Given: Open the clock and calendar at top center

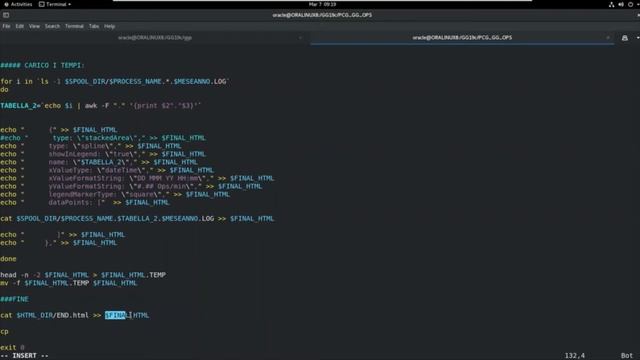Looking at the screenshot, I should [x=322, y=4].
